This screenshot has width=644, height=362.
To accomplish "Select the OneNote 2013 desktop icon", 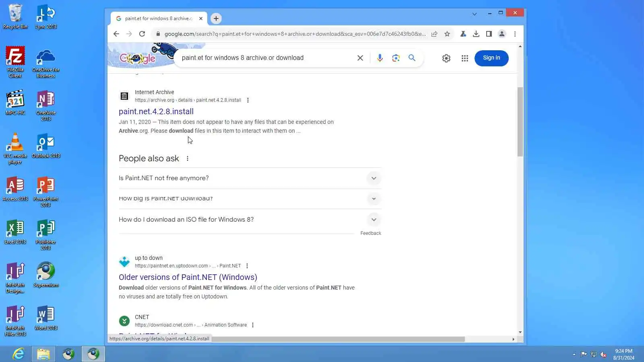I will pos(46,105).
